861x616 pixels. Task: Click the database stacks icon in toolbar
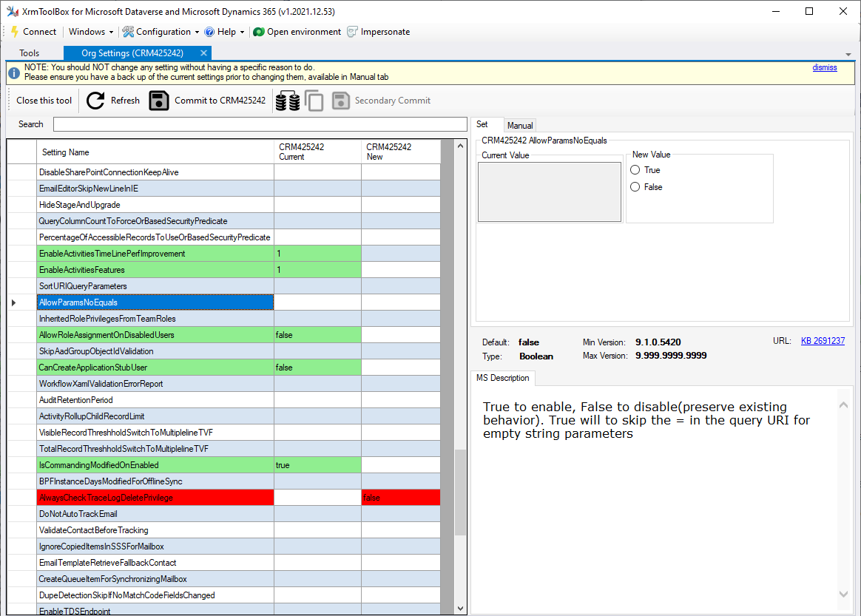[x=287, y=101]
